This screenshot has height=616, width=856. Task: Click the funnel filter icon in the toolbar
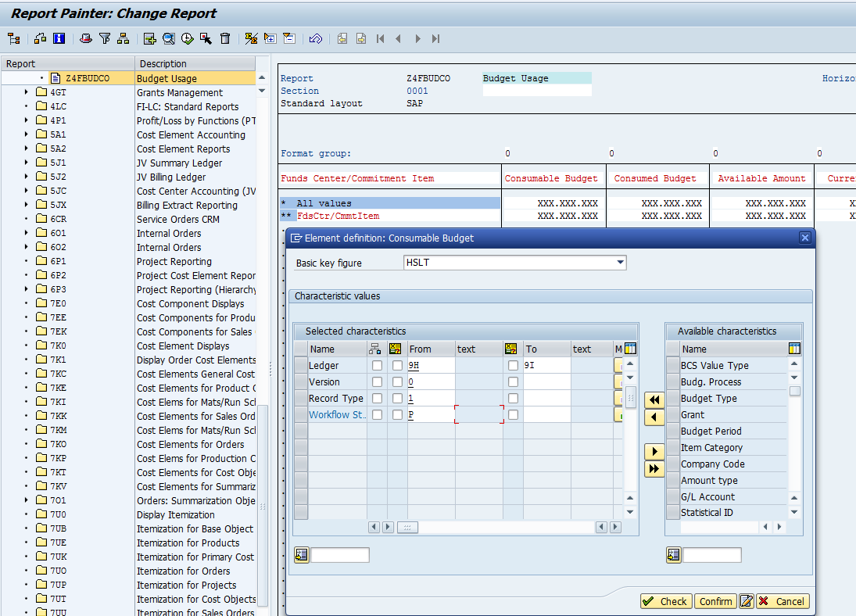click(x=105, y=39)
